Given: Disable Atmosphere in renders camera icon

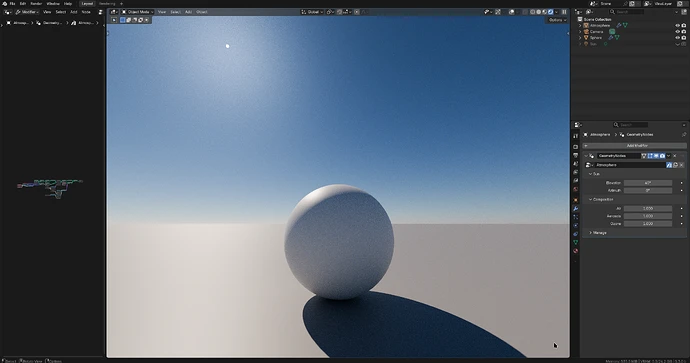Looking at the screenshot, I should pos(684,26).
